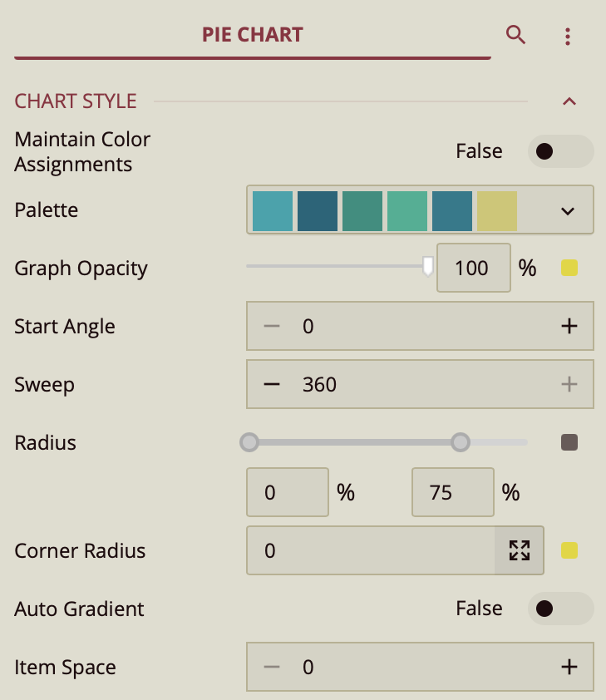Screen dimensions: 606x700
Task: Click yellow indicator next to Graph Opacity
Action: (x=569, y=268)
